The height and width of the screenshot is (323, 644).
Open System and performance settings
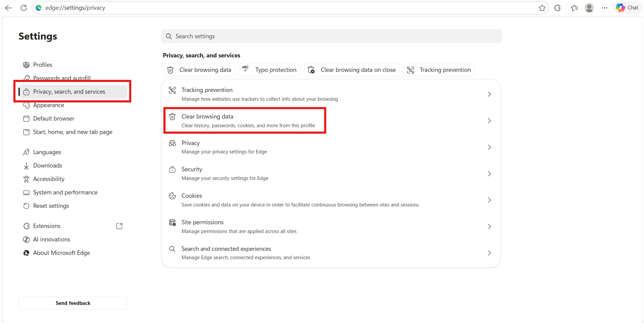73,192
